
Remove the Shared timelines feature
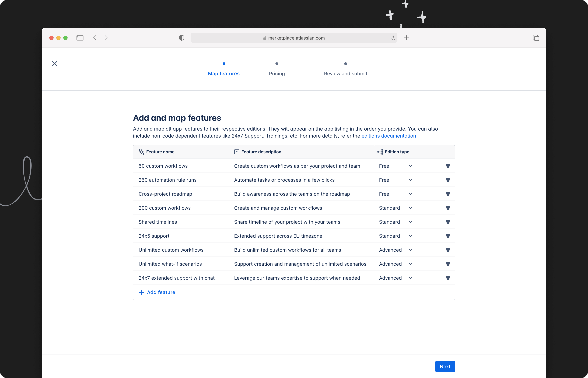[448, 222]
